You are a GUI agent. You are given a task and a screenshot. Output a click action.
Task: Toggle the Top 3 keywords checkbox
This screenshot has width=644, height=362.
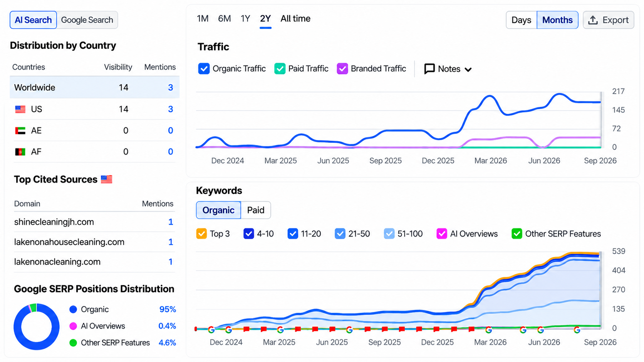(201, 234)
